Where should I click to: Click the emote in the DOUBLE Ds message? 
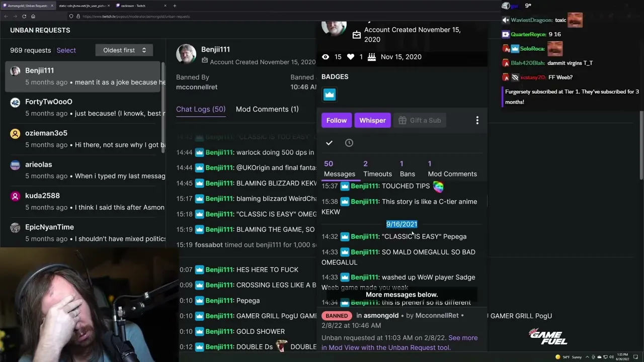tap(281, 346)
